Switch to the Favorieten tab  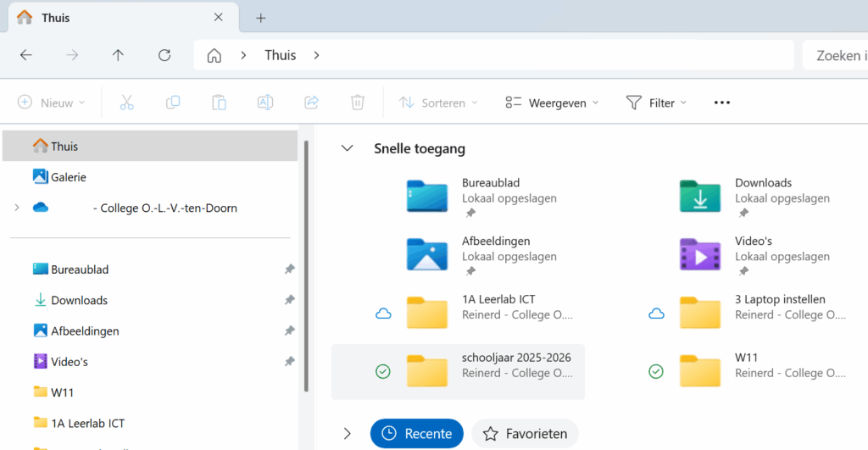coord(525,434)
